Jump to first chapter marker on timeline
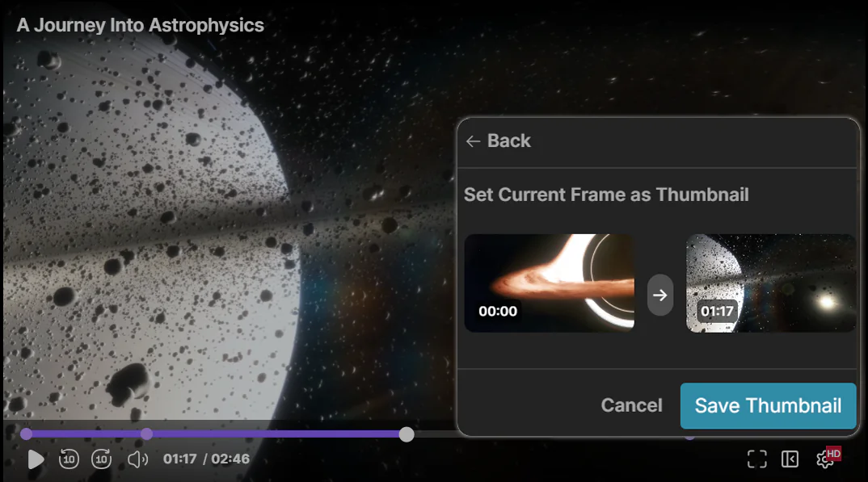868x482 pixels. point(26,434)
